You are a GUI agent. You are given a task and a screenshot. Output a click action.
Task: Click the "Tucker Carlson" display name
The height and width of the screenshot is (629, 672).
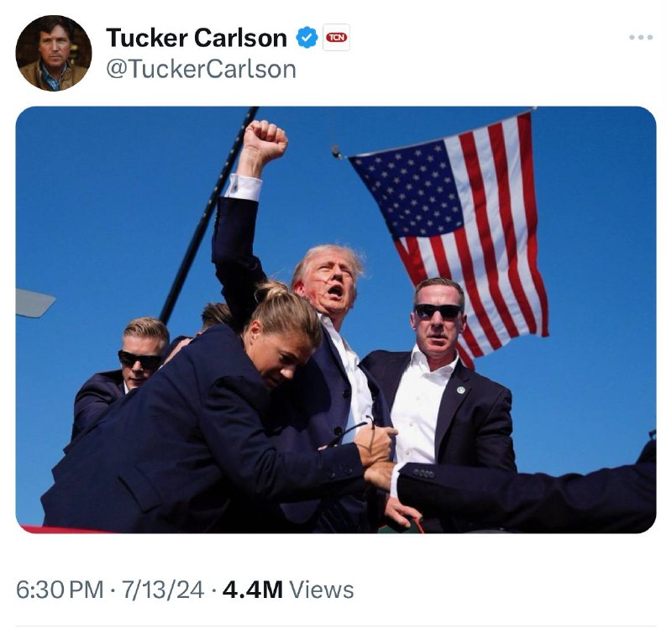pos(197,38)
